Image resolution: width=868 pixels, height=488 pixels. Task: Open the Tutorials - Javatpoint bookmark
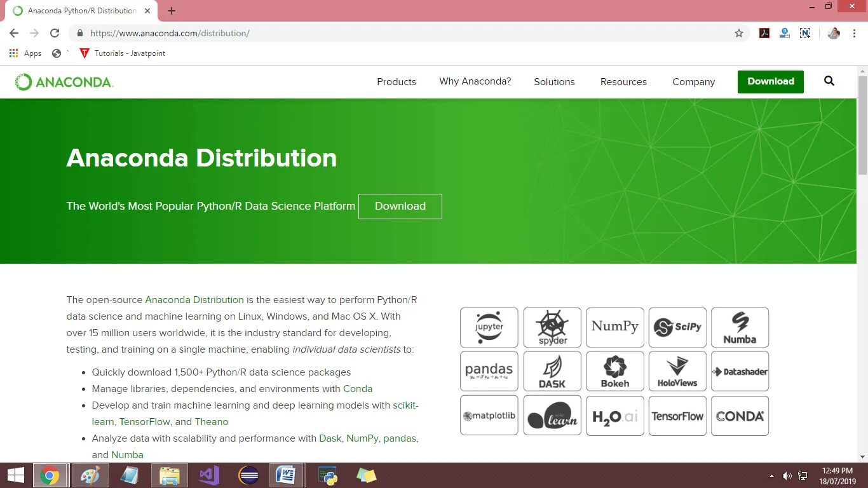click(122, 53)
